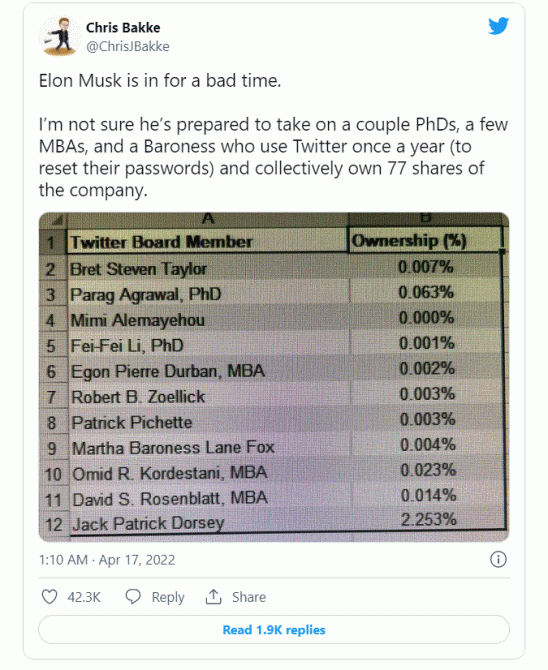Image resolution: width=548 pixels, height=670 pixels.
Task: Open the embedded spreadsheet photo
Action: 274,377
